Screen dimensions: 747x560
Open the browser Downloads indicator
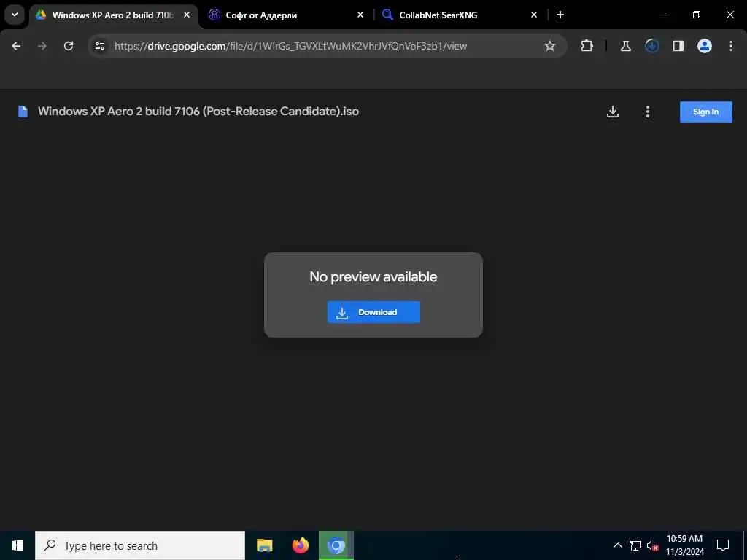coord(651,46)
